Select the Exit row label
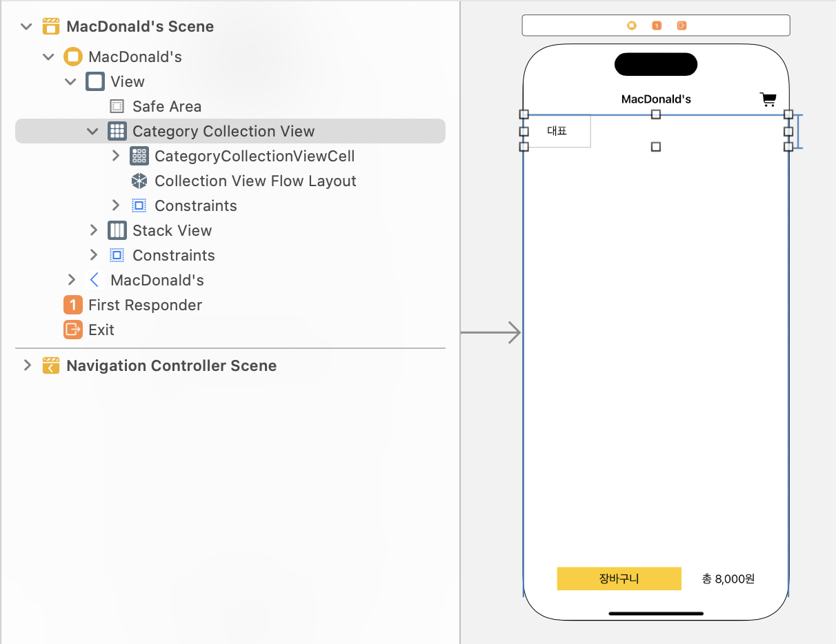This screenshot has width=836, height=644. tap(101, 330)
